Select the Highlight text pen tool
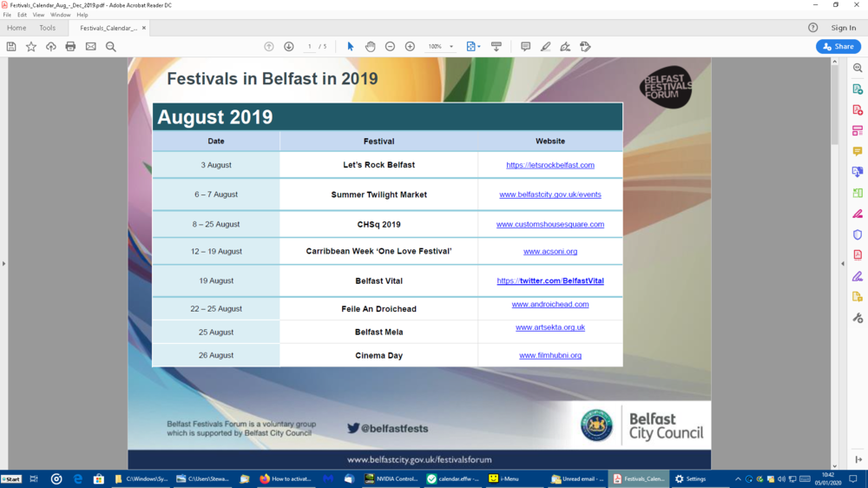This screenshot has height=488, width=868. (545, 46)
